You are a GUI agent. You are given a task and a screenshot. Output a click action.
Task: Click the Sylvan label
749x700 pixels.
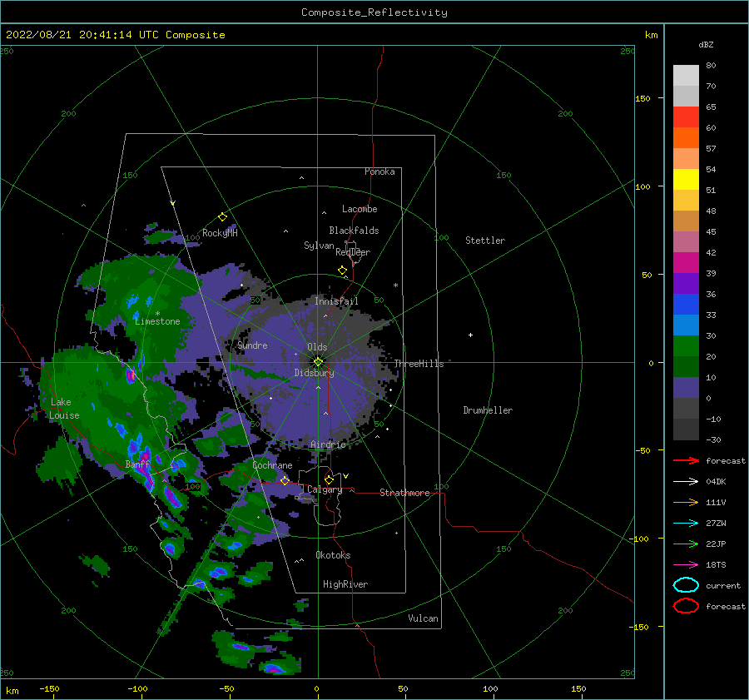[319, 246]
